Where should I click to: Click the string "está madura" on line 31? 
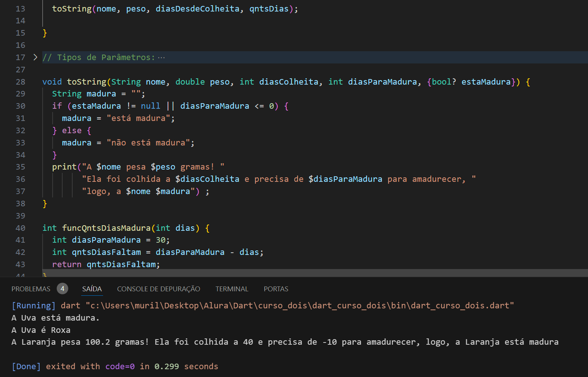click(138, 118)
